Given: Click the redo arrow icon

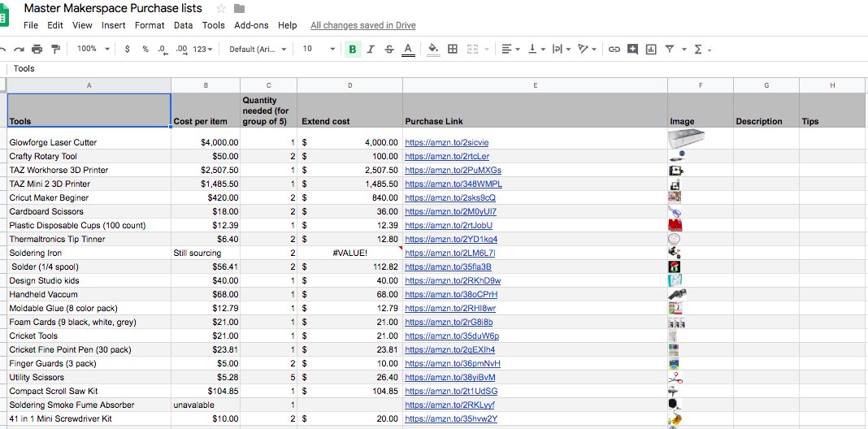Looking at the screenshot, I should (19, 50).
